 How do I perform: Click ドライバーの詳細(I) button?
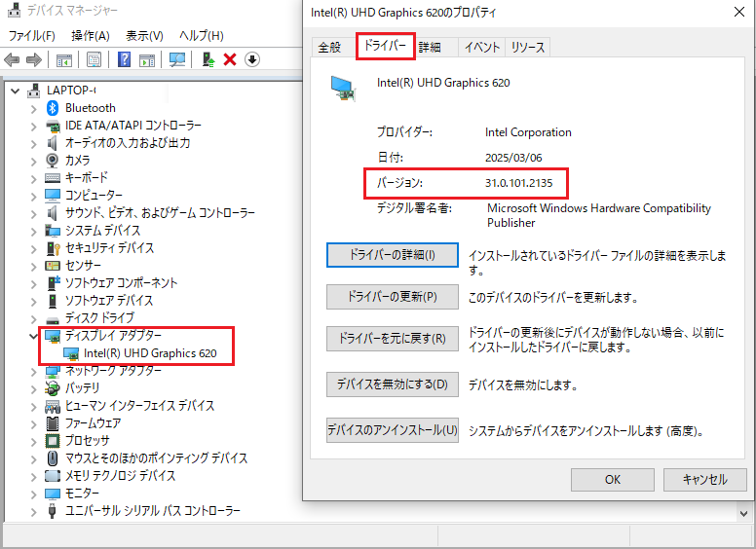coord(392,255)
